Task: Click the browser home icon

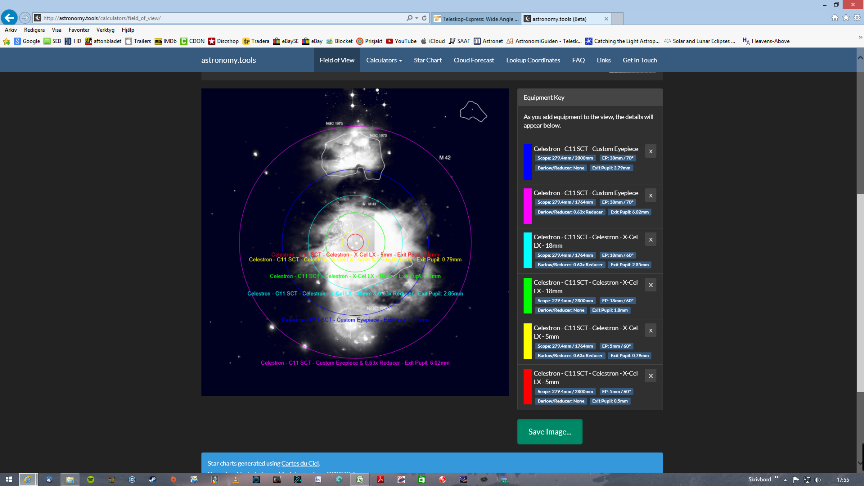Action: pyautogui.click(x=835, y=18)
